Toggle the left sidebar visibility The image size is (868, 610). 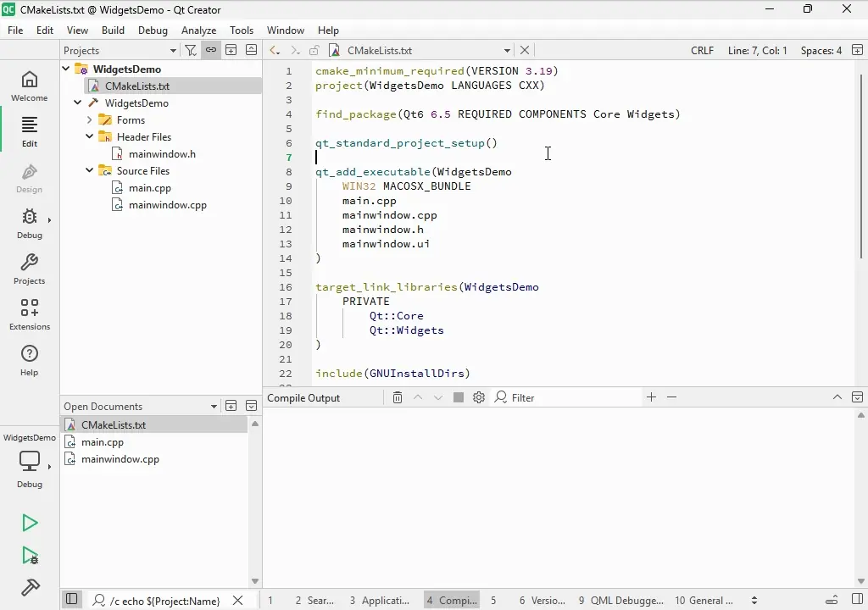(x=72, y=600)
